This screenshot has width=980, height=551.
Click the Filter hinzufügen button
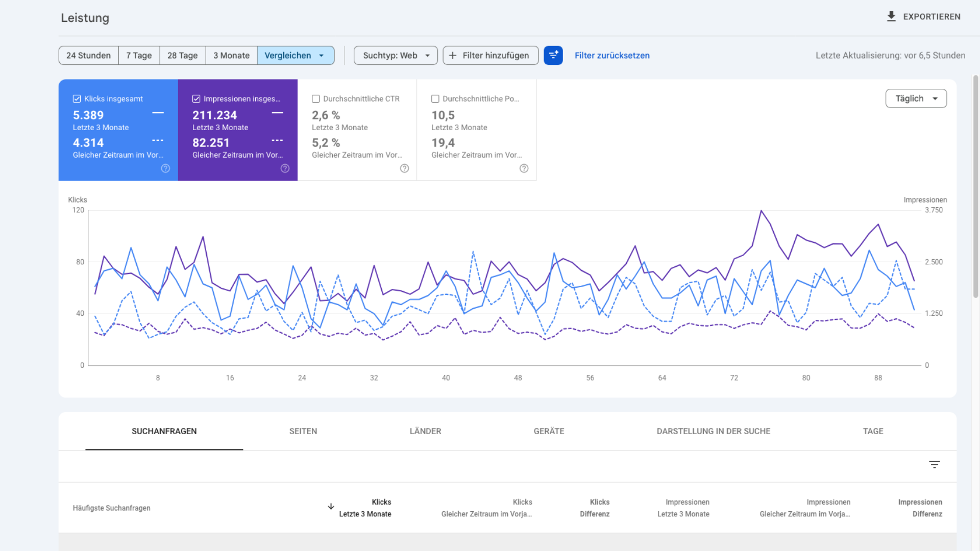(490, 55)
